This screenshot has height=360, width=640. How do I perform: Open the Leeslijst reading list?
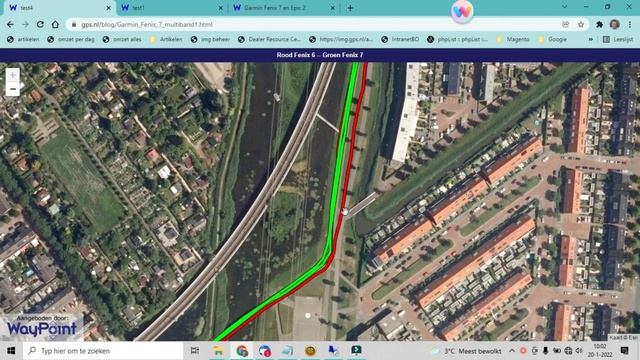click(x=618, y=40)
